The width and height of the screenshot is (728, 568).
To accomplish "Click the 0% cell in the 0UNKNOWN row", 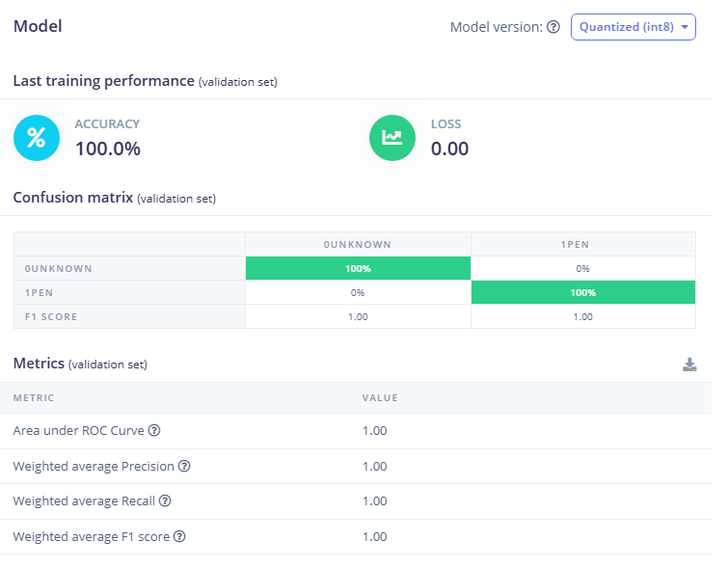I will pyautogui.click(x=582, y=268).
